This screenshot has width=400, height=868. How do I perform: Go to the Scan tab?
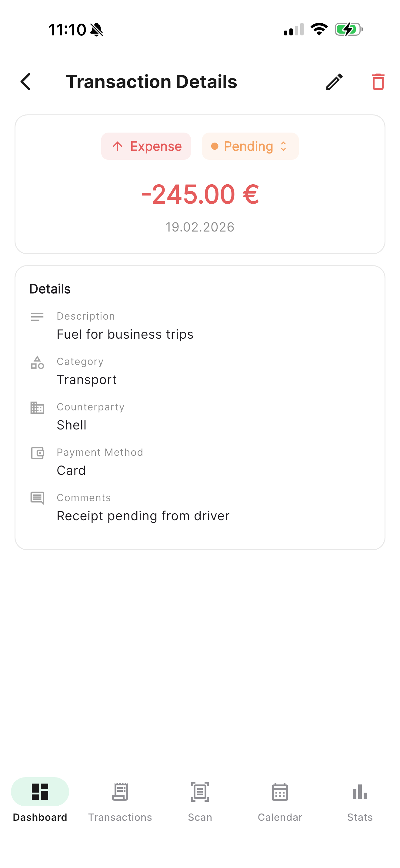(200, 802)
